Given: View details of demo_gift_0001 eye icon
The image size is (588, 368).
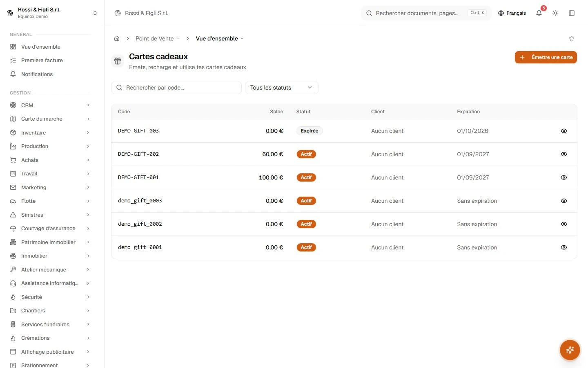Looking at the screenshot, I should click(564, 247).
